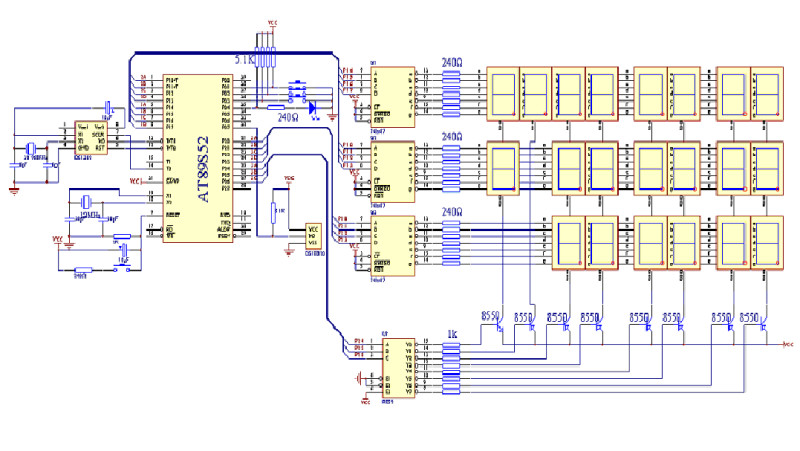800x451 pixels.
Task: Select the 240Ω label above top resistor array
Action: coord(452,62)
